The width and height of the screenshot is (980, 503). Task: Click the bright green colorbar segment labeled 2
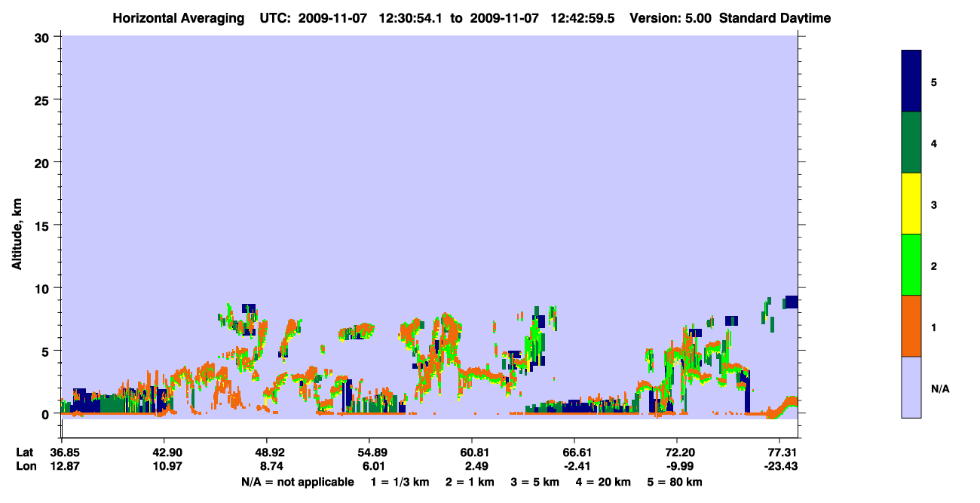pyautogui.click(x=911, y=265)
